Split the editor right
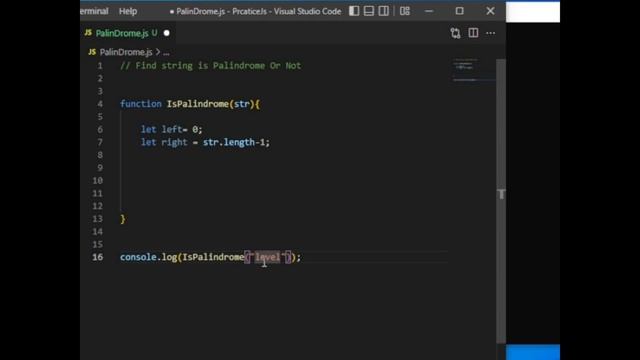Viewport: 640px width, 360px height. [x=473, y=33]
